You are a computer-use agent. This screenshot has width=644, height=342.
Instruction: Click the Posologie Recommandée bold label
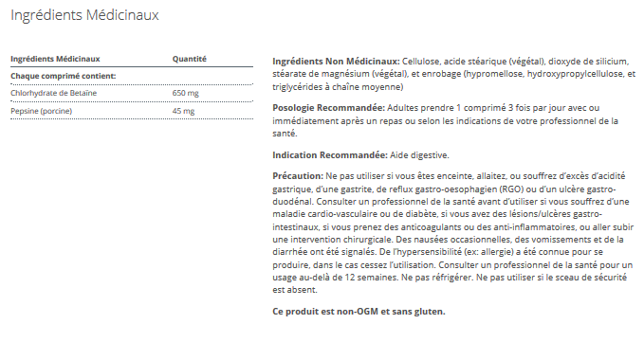coord(328,108)
